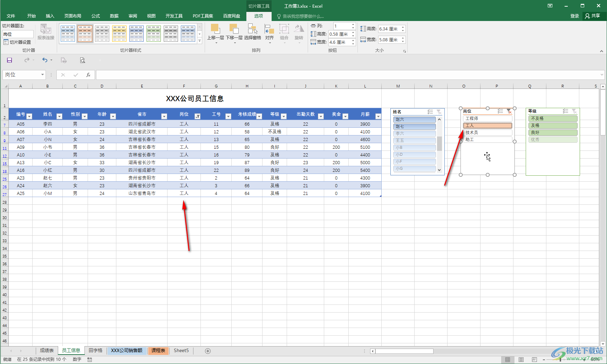The width and height of the screenshot is (607, 364).
Task: Switch to Page Break Preview icon
Action: pyautogui.click(x=534, y=359)
